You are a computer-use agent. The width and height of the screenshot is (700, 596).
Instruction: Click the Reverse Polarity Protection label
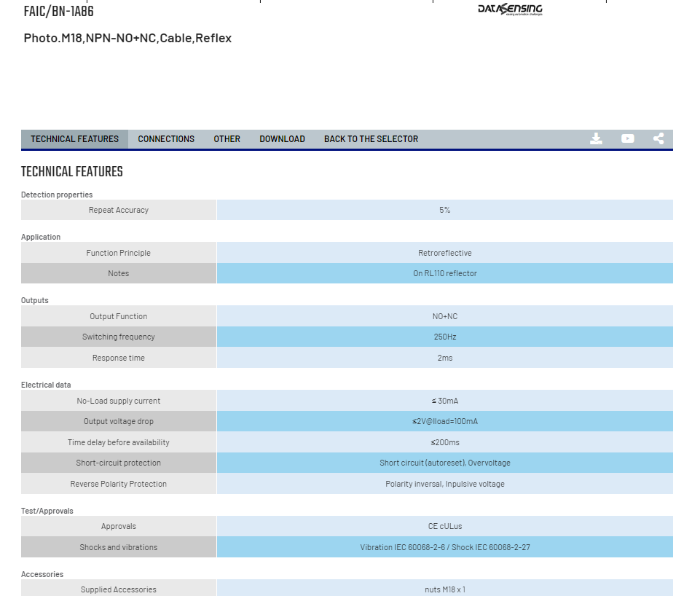pos(118,484)
